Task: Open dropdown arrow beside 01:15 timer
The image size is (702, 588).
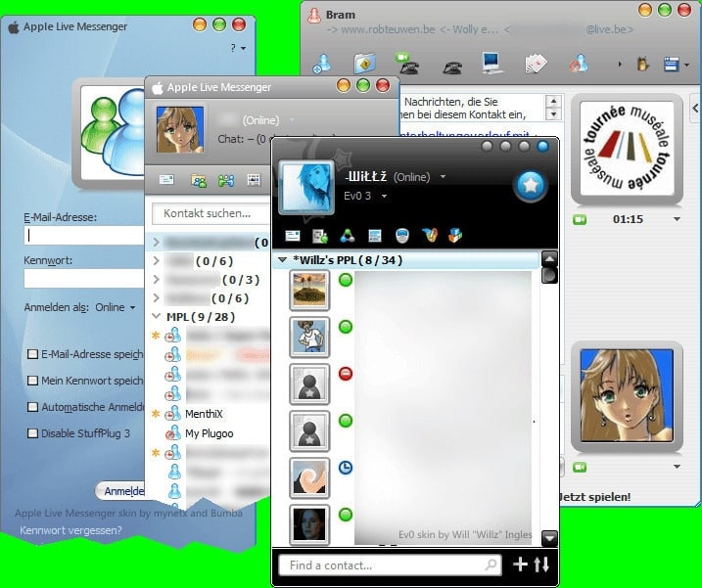Action: (677, 219)
